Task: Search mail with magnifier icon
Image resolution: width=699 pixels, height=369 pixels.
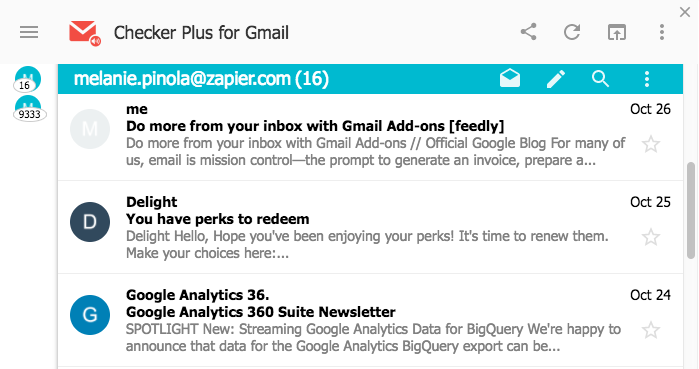Action: coord(600,79)
